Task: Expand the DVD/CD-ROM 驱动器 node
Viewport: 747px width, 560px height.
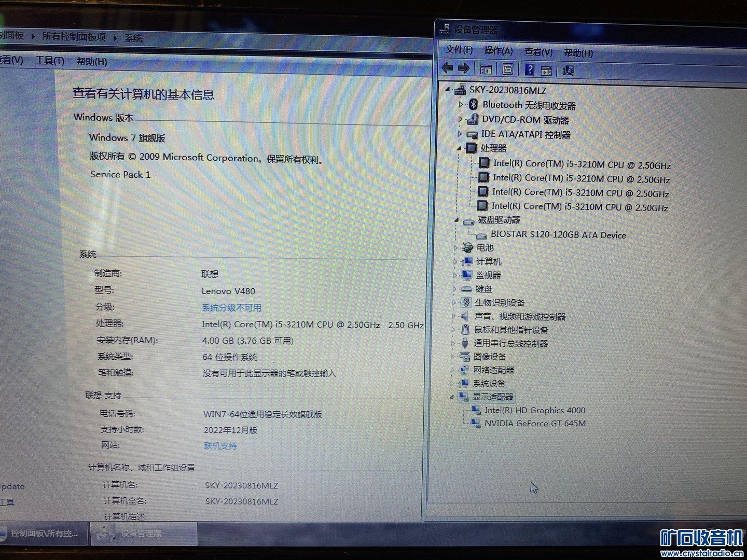Action: tap(460, 119)
